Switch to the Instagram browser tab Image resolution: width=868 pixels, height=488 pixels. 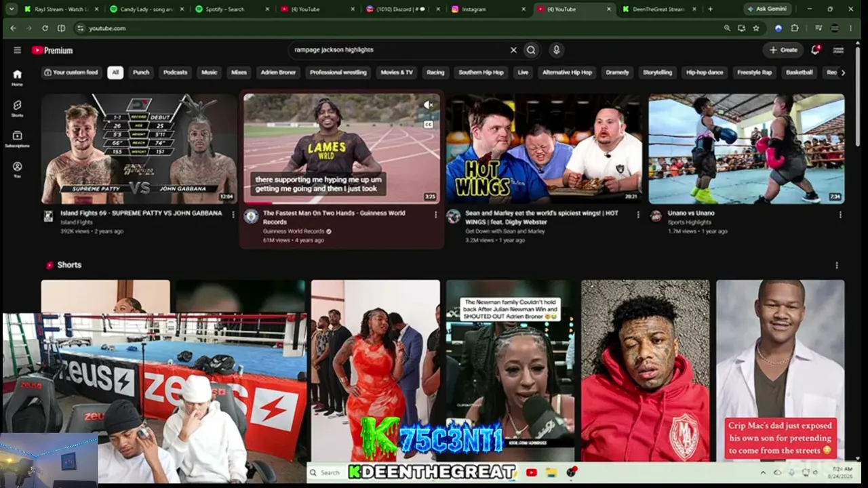[x=488, y=9]
